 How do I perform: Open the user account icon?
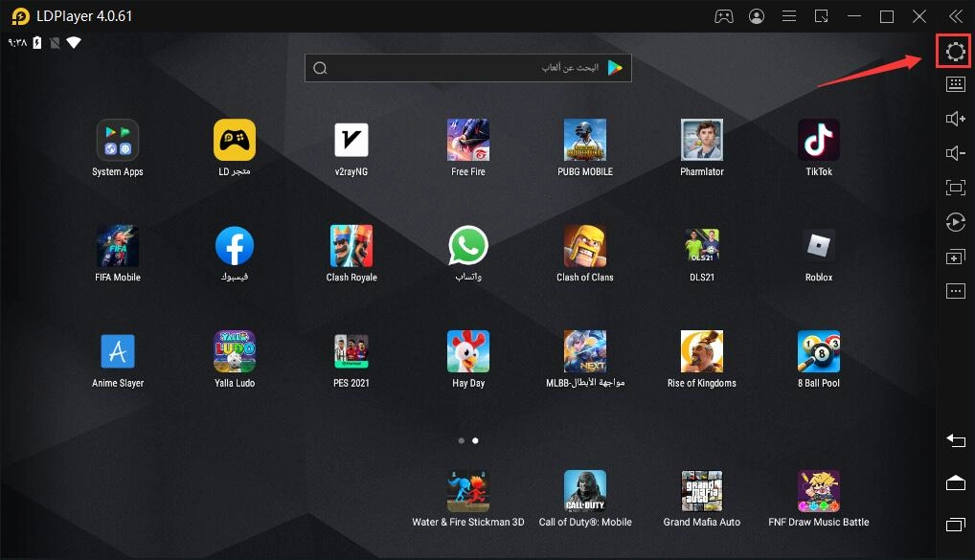[x=757, y=16]
